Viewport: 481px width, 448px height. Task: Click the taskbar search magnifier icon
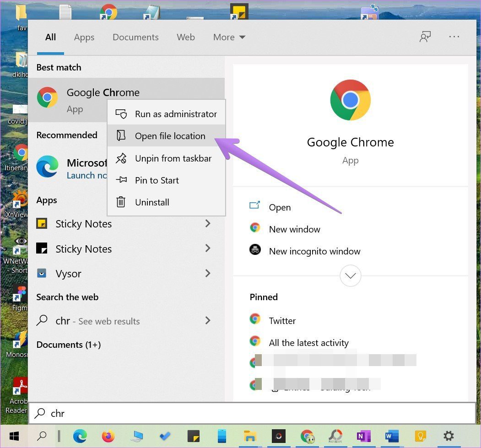[42, 436]
